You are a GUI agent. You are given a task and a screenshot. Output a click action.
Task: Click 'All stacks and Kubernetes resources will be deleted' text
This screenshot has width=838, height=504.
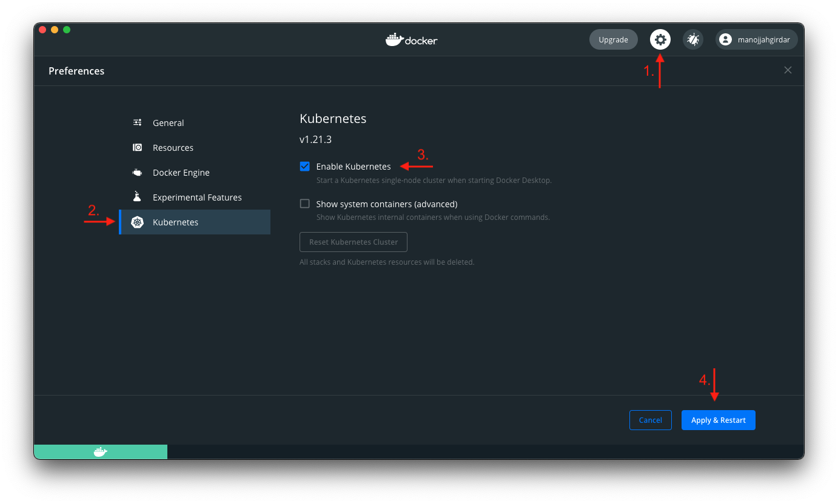tap(387, 262)
